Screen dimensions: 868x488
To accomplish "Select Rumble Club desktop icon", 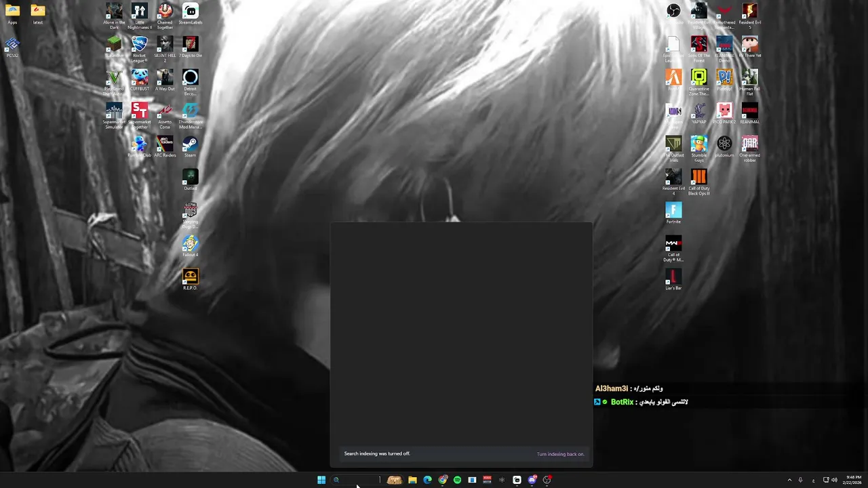I will click(140, 147).
